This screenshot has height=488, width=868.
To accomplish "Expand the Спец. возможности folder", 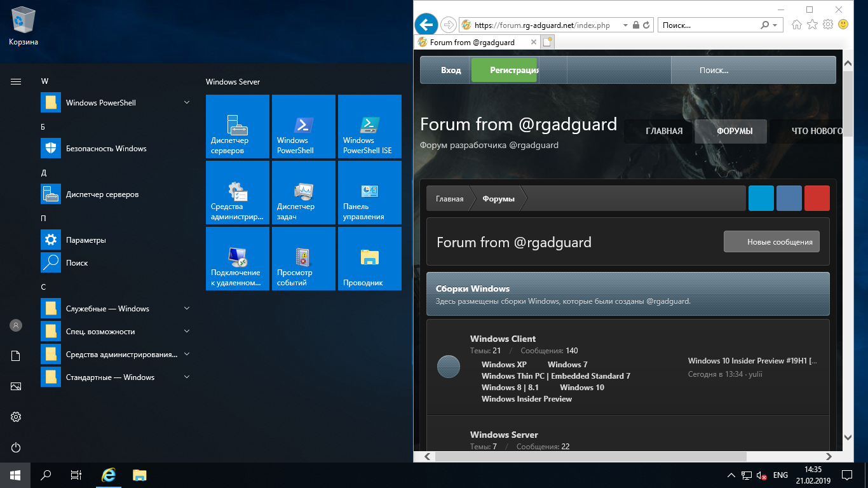I will (x=187, y=332).
